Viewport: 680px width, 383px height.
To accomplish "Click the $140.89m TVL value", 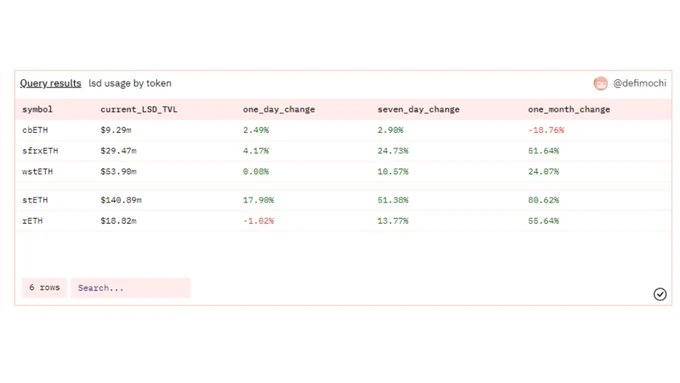I will coord(121,200).
